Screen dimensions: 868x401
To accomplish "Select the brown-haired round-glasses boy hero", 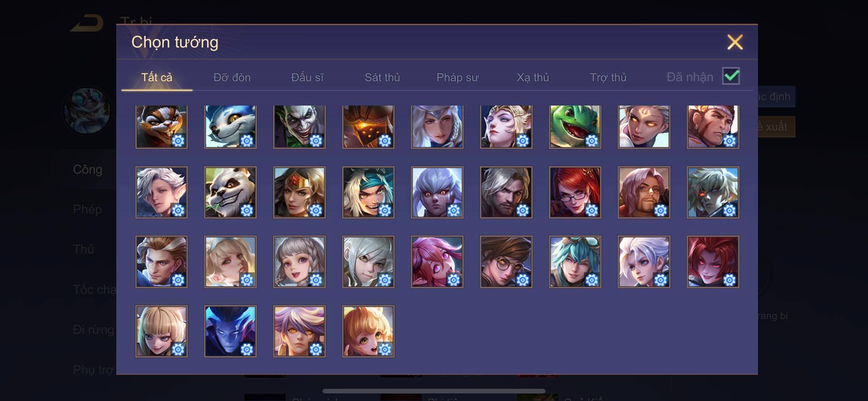I will [506, 262].
